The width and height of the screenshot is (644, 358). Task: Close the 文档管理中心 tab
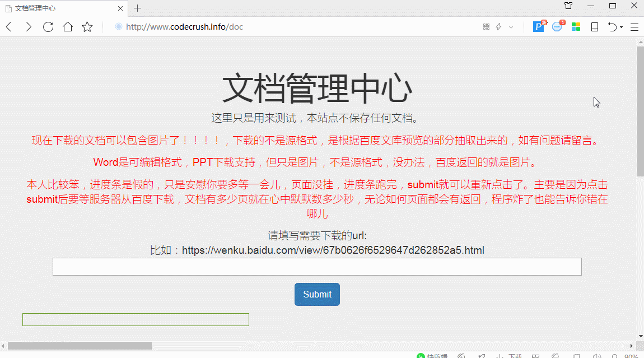(x=120, y=8)
